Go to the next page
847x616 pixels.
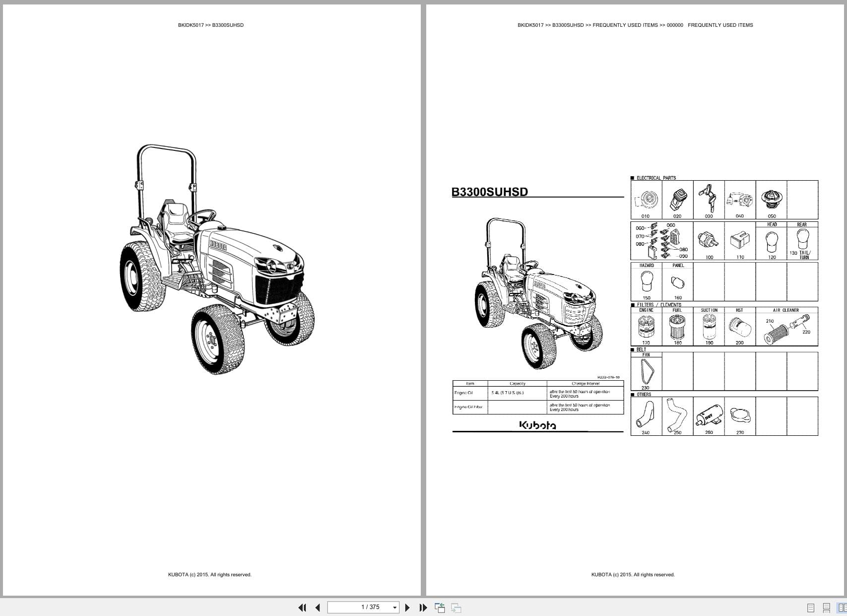tap(407, 608)
